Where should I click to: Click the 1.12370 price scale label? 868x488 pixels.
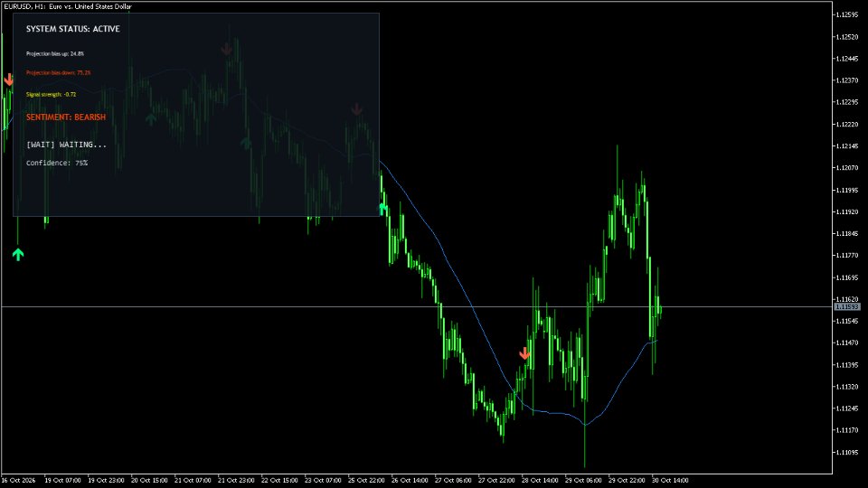[846, 80]
